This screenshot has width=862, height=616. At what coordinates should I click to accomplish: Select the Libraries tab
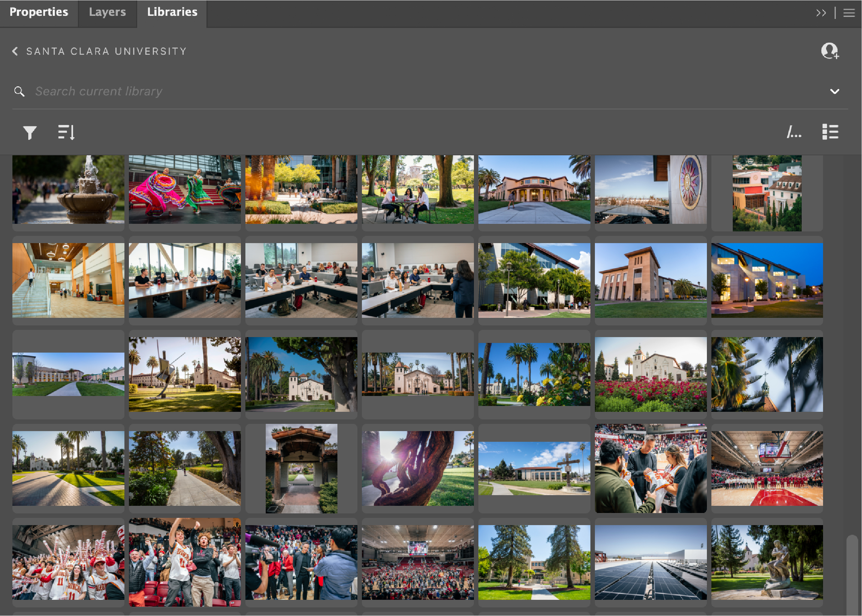click(x=172, y=12)
